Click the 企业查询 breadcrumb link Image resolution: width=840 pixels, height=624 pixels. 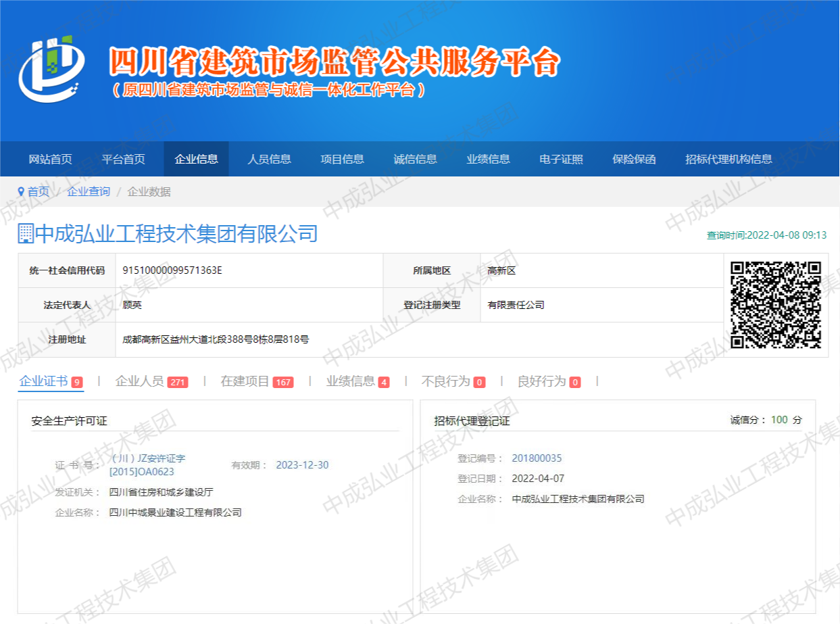click(x=89, y=192)
